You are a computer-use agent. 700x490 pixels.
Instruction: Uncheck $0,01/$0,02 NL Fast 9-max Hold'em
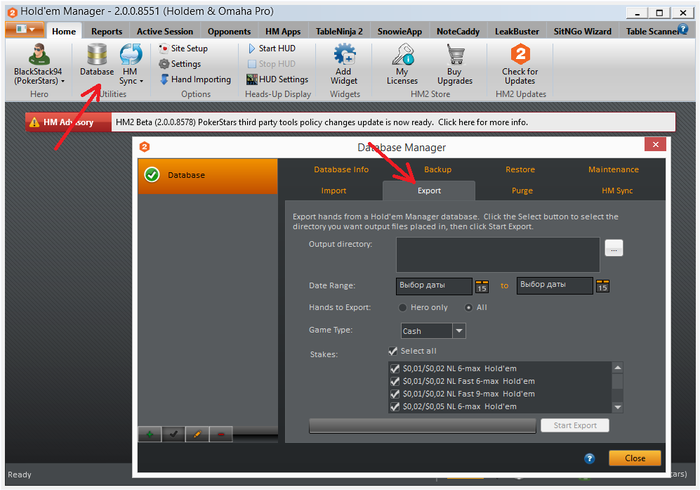pos(395,394)
